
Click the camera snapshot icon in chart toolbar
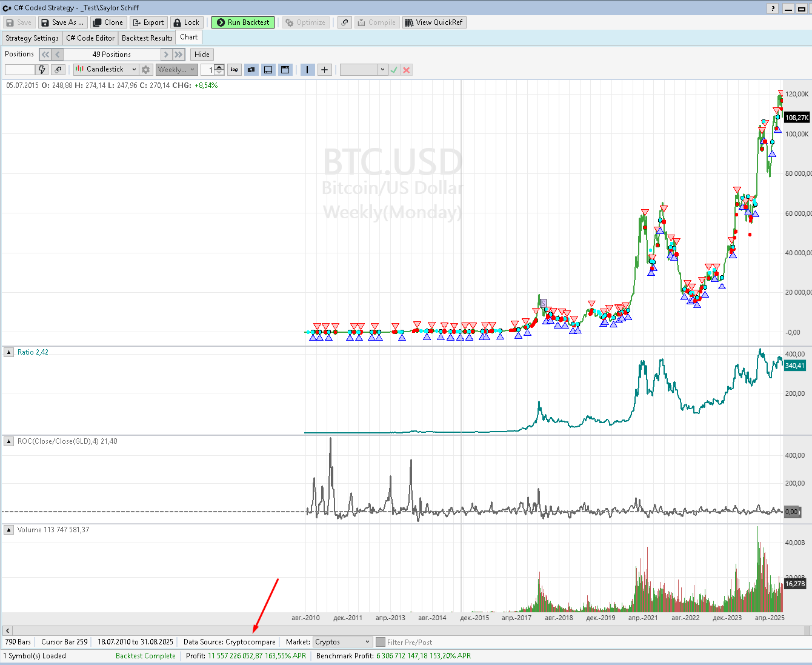pos(251,70)
